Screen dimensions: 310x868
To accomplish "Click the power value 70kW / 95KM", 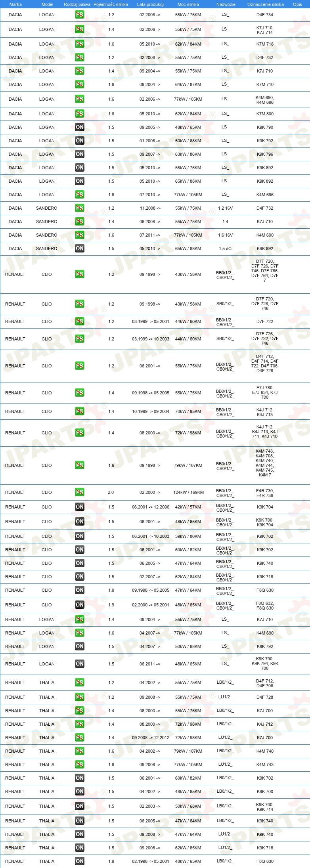I will coord(188,411).
